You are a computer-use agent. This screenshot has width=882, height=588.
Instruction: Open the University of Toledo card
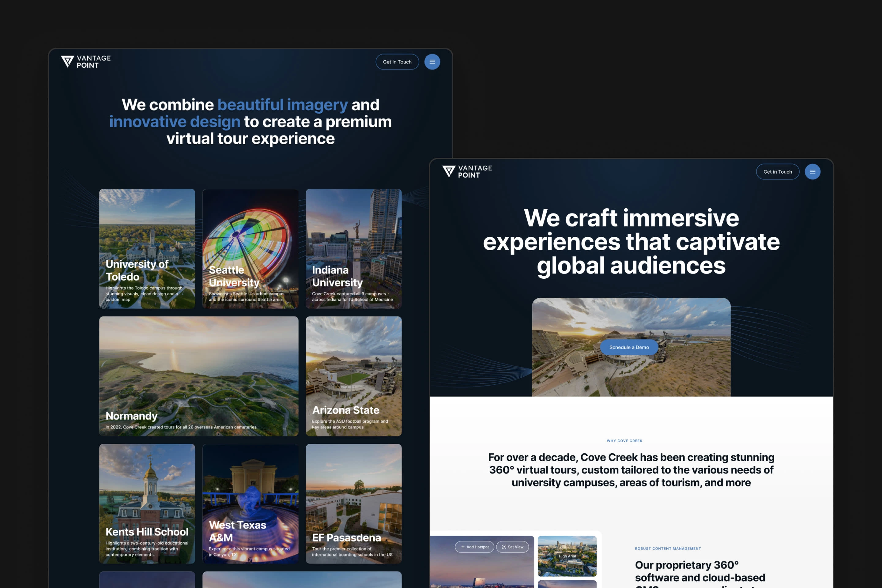pyautogui.click(x=147, y=249)
